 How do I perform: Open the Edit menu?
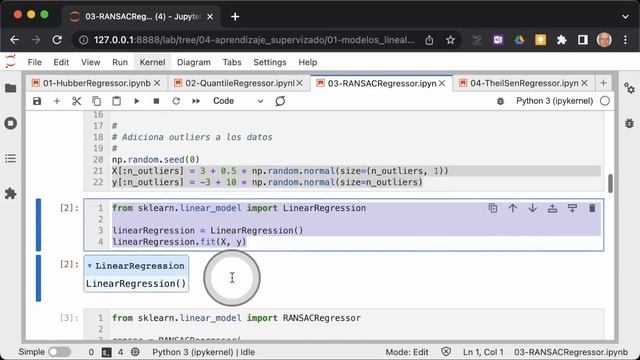(61, 62)
